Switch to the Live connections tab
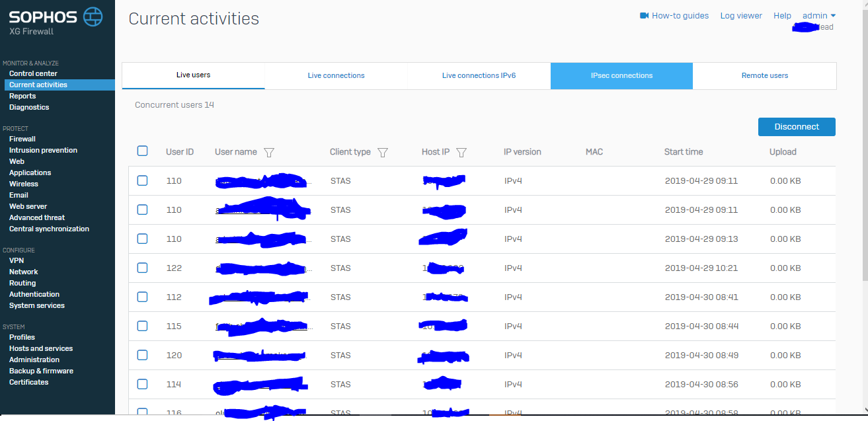The width and height of the screenshot is (868, 421). click(336, 75)
